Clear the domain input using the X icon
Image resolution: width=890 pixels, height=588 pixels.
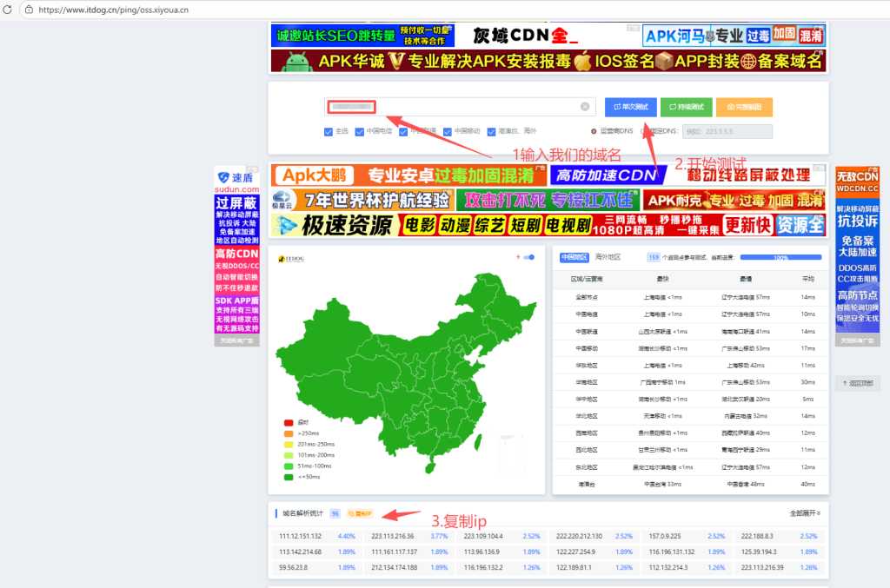point(585,106)
